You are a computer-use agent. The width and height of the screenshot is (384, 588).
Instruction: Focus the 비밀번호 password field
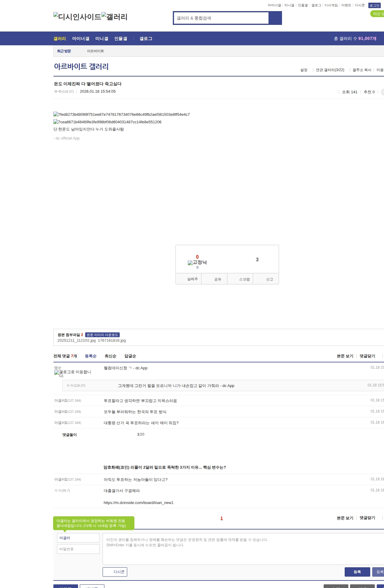78,549
